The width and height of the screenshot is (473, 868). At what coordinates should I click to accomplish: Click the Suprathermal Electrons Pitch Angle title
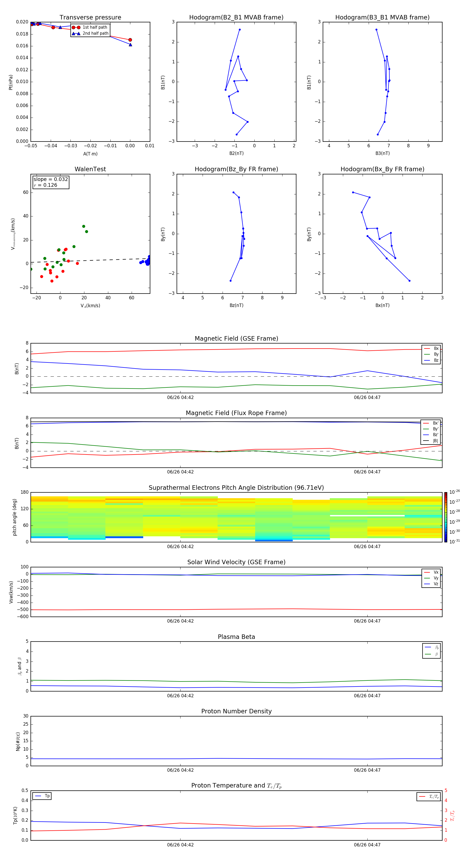click(x=236, y=488)
